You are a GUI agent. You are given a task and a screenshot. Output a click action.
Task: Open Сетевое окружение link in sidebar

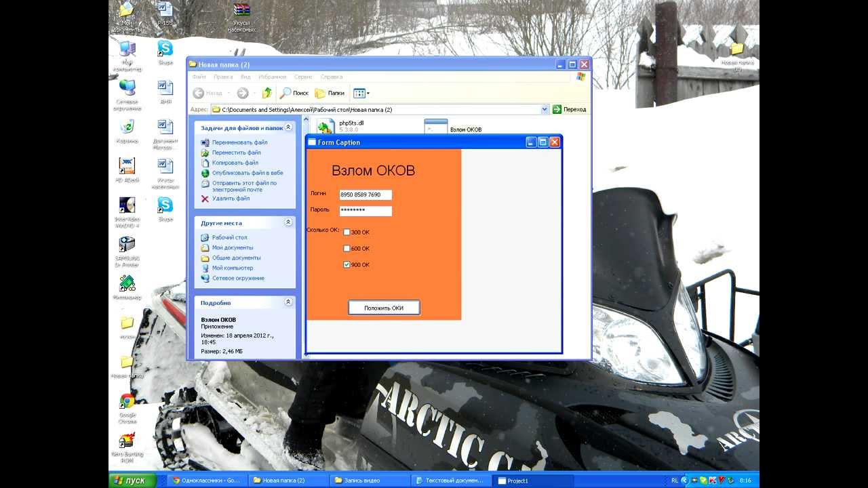click(x=238, y=278)
